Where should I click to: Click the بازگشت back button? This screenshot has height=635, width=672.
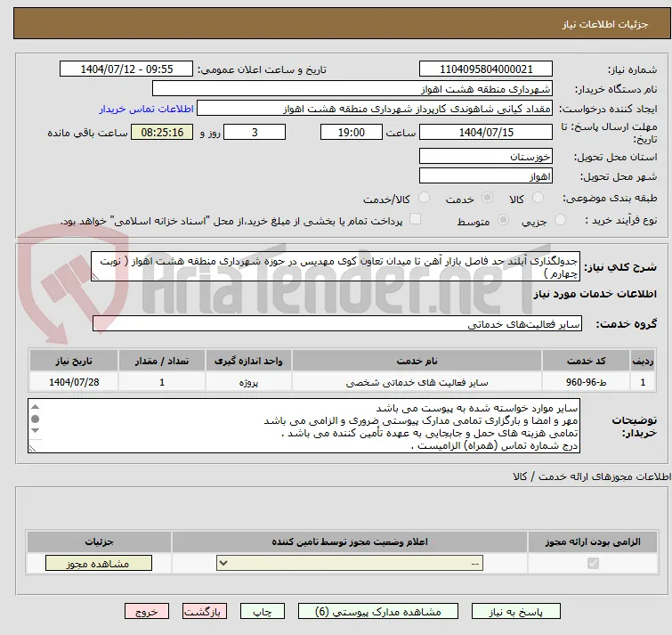pyautogui.click(x=205, y=612)
